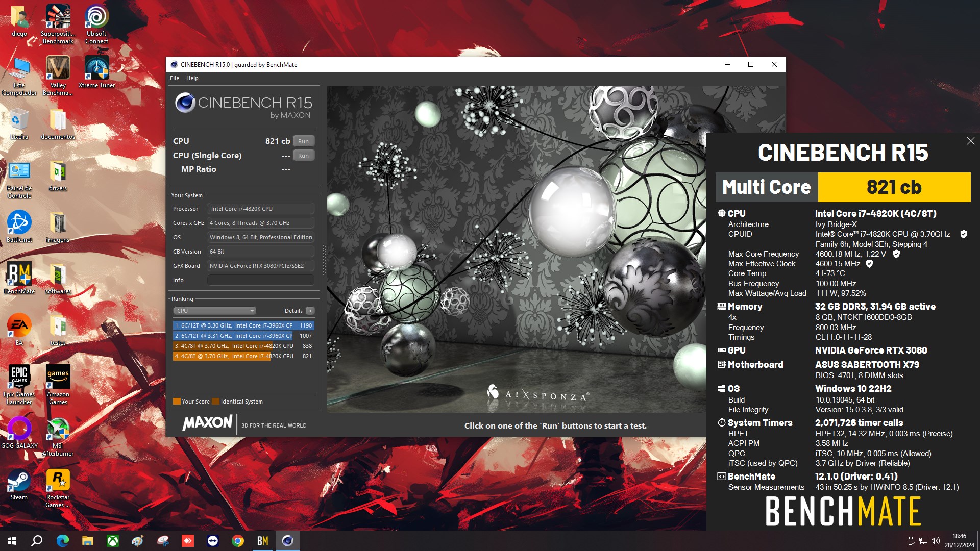Viewport: 980px width, 551px height.
Task: Run the CPU (Single Core) benchmark
Action: pos(304,156)
